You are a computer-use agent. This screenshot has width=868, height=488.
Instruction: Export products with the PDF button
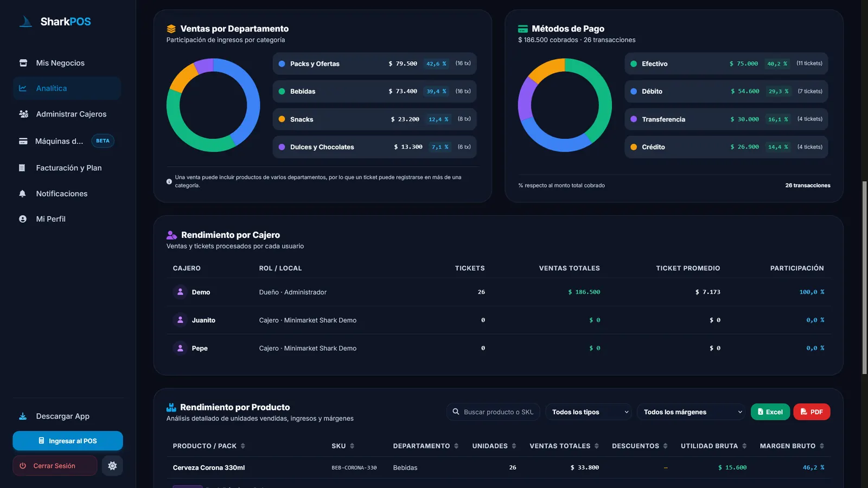(x=812, y=412)
